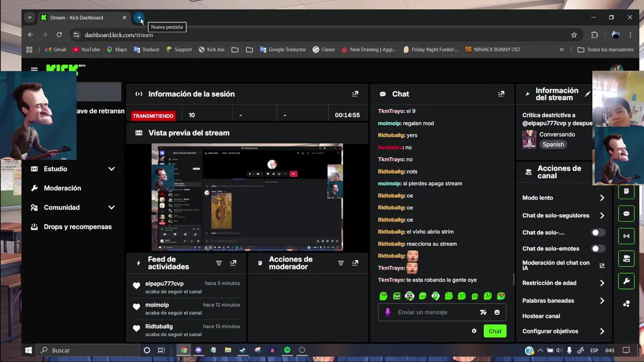Select the first green Kick emote
644x362 pixels.
pyautogui.click(x=383, y=296)
